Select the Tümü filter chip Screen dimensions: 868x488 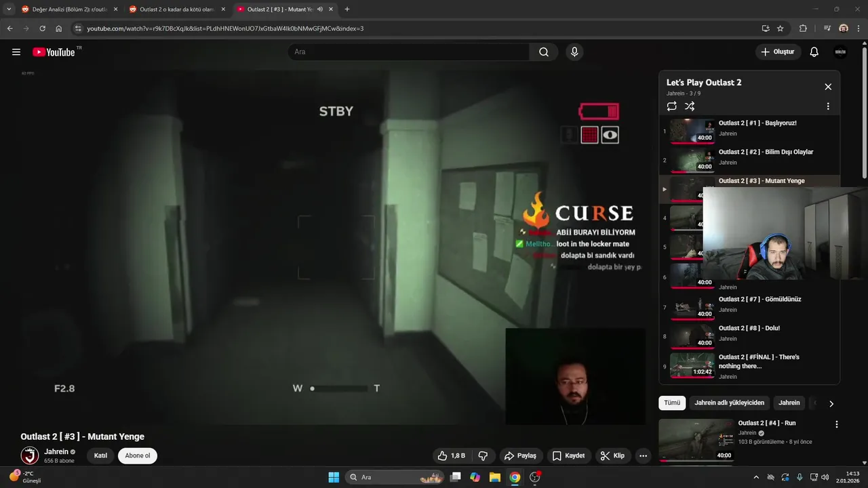[672, 403]
